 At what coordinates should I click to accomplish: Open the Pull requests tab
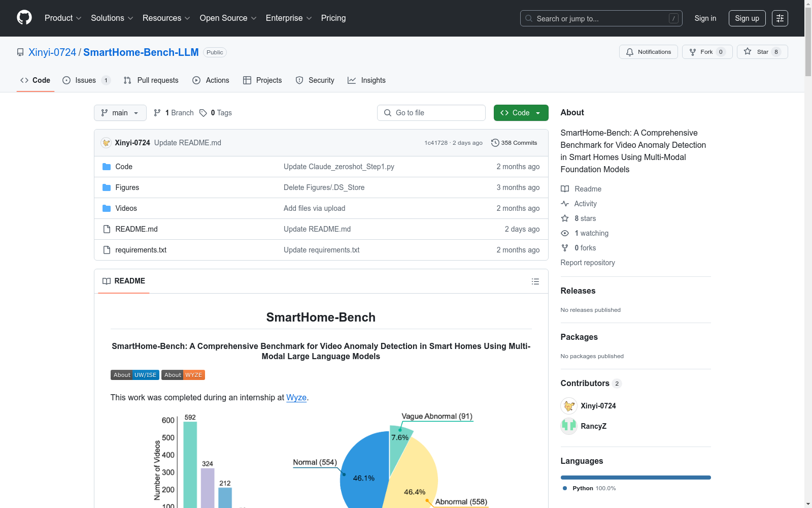pyautogui.click(x=151, y=80)
